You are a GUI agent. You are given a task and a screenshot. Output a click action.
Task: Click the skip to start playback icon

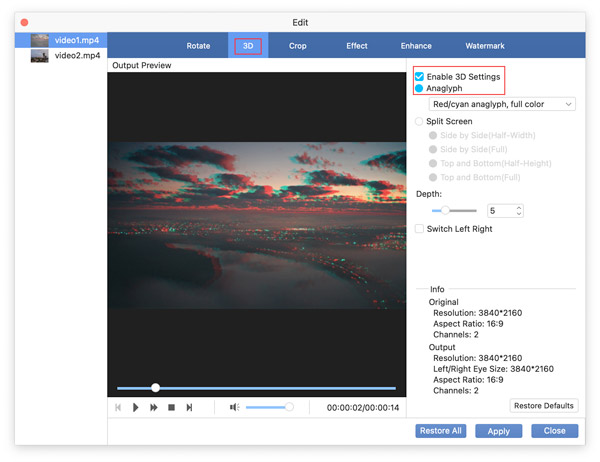point(119,407)
